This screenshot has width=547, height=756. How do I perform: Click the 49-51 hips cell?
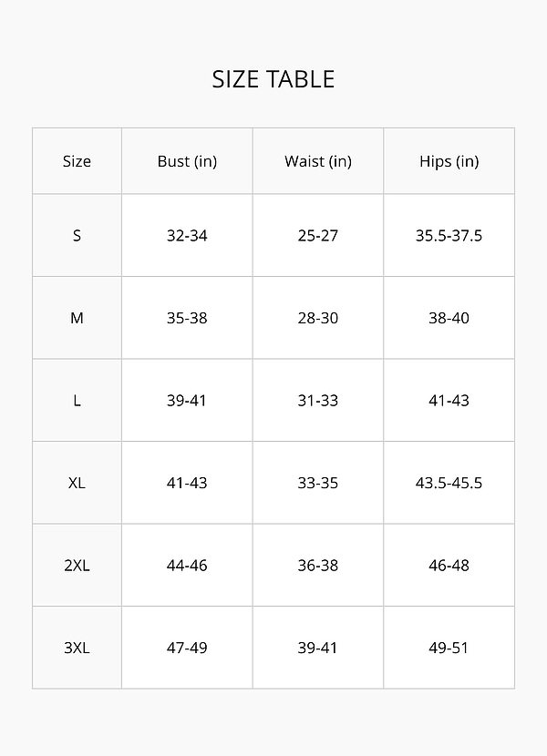click(x=449, y=648)
